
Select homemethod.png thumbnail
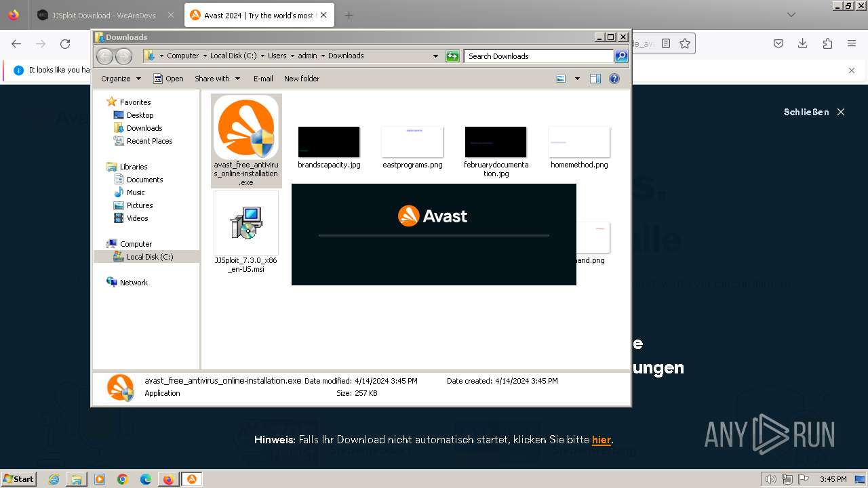579,142
